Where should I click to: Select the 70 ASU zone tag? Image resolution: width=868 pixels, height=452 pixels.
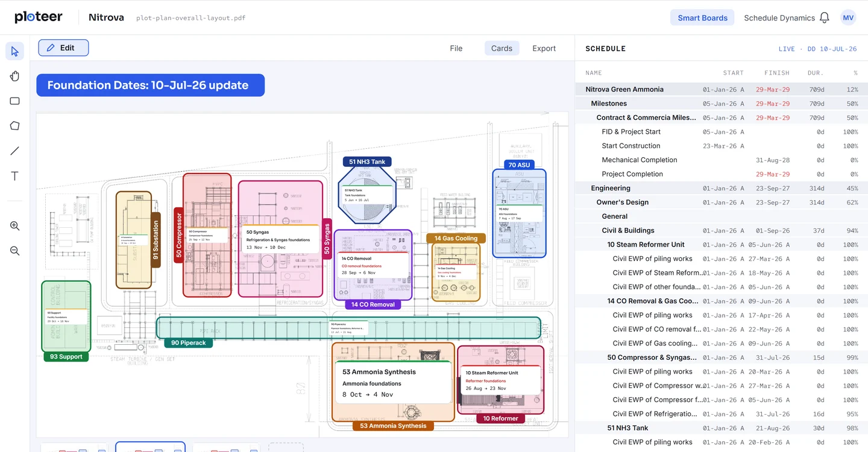tap(519, 165)
